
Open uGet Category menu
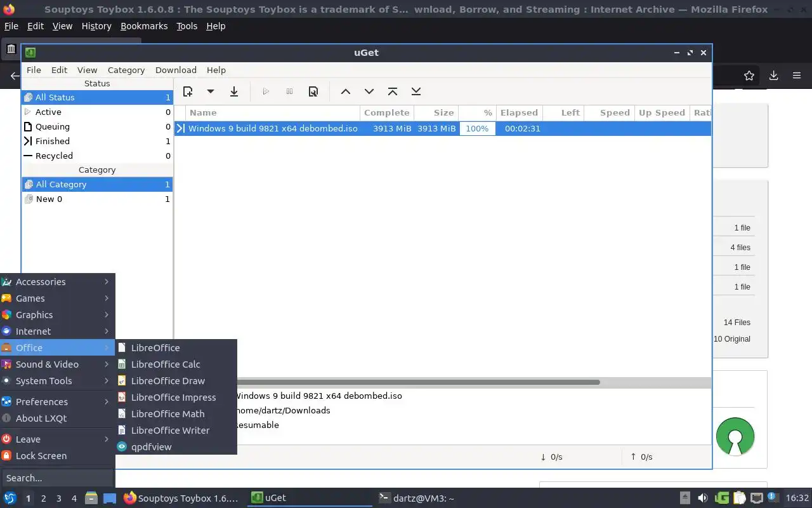(x=126, y=70)
